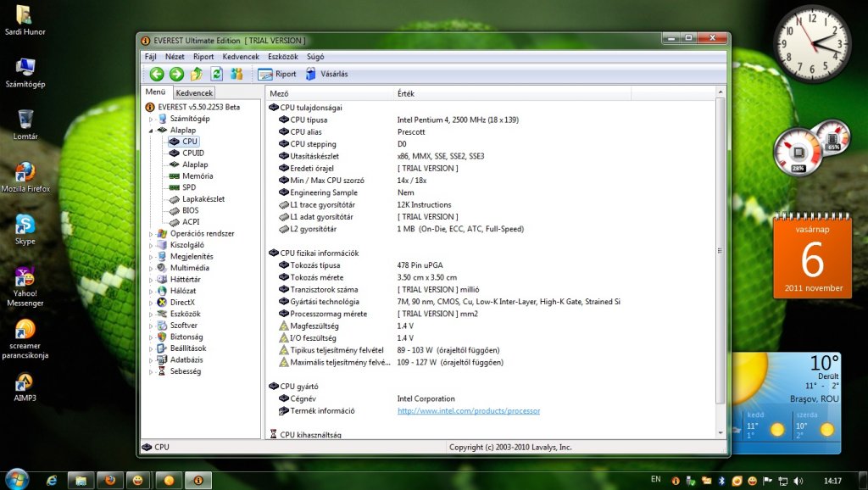Open the Súgó menu

click(x=315, y=57)
